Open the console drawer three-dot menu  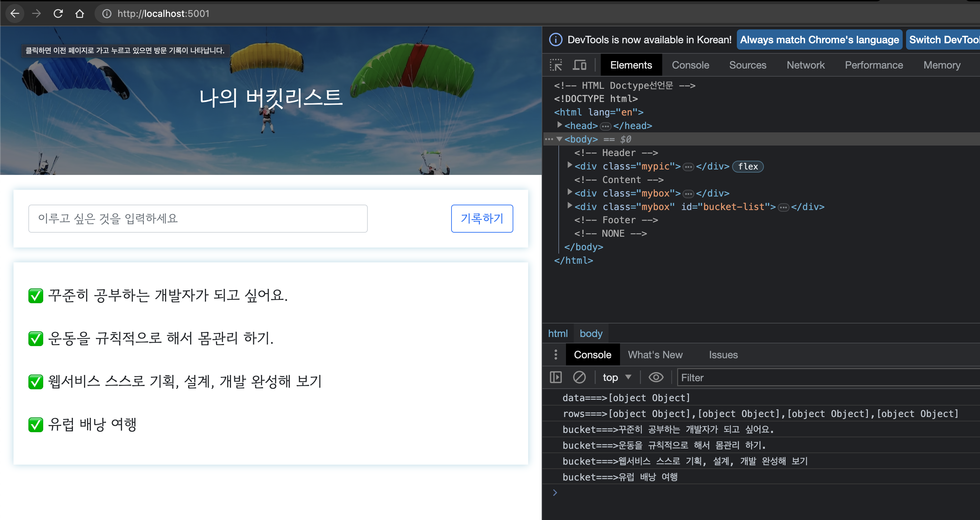point(556,355)
